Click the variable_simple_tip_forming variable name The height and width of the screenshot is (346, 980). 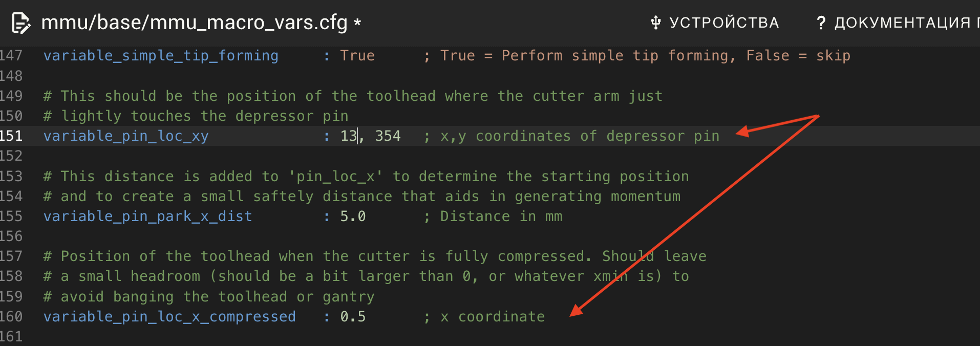(x=161, y=56)
